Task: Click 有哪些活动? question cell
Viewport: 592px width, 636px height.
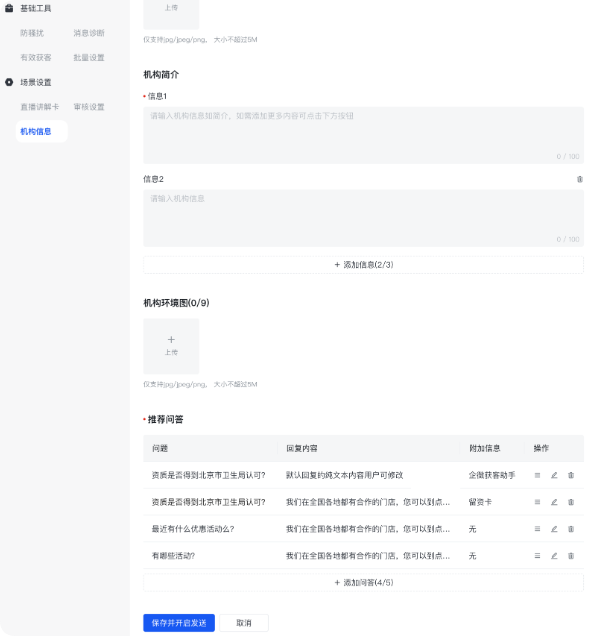Action: pos(173,556)
